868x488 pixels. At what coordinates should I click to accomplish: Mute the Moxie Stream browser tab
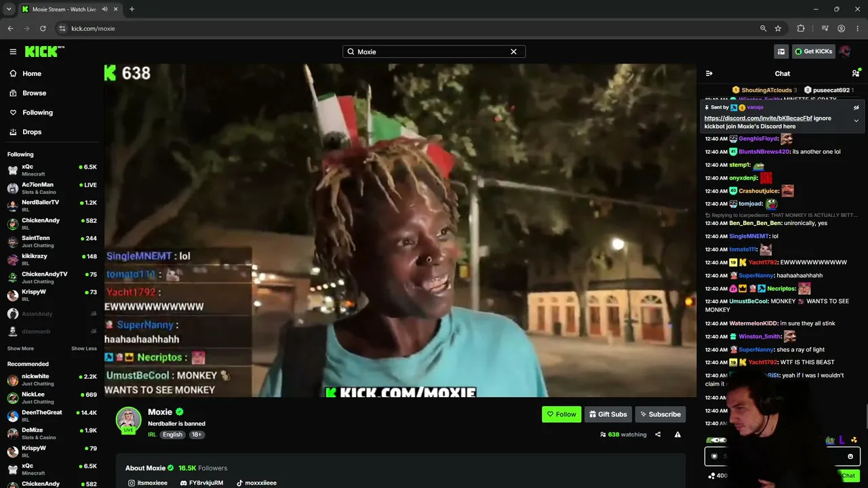(x=105, y=9)
